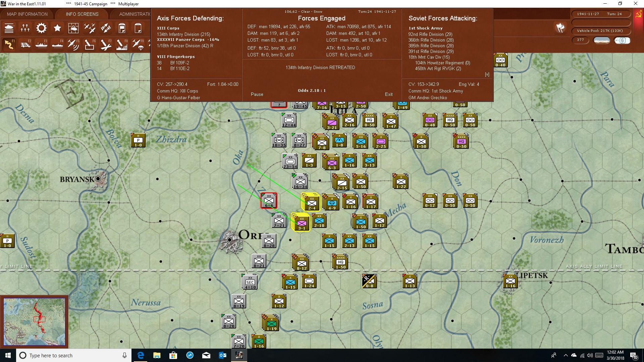Image resolution: width=644 pixels, height=362 pixels.
Task: Select yellow-highlighted Soviet stack 2-4
Action: 312,202
